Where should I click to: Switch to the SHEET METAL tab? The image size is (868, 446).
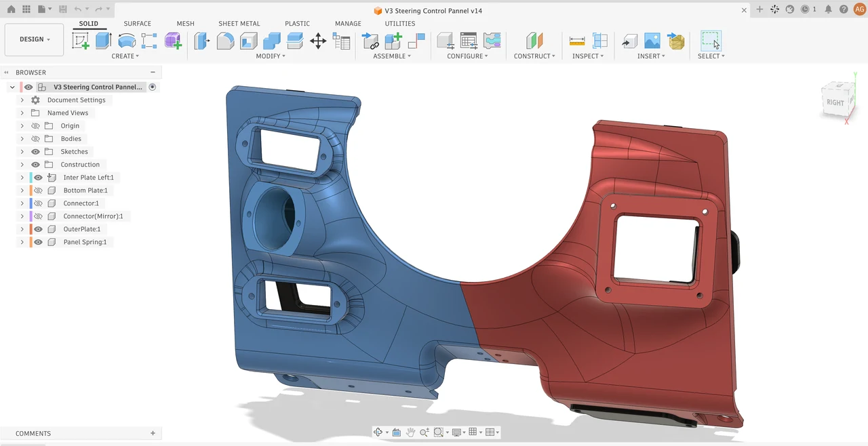(x=239, y=24)
